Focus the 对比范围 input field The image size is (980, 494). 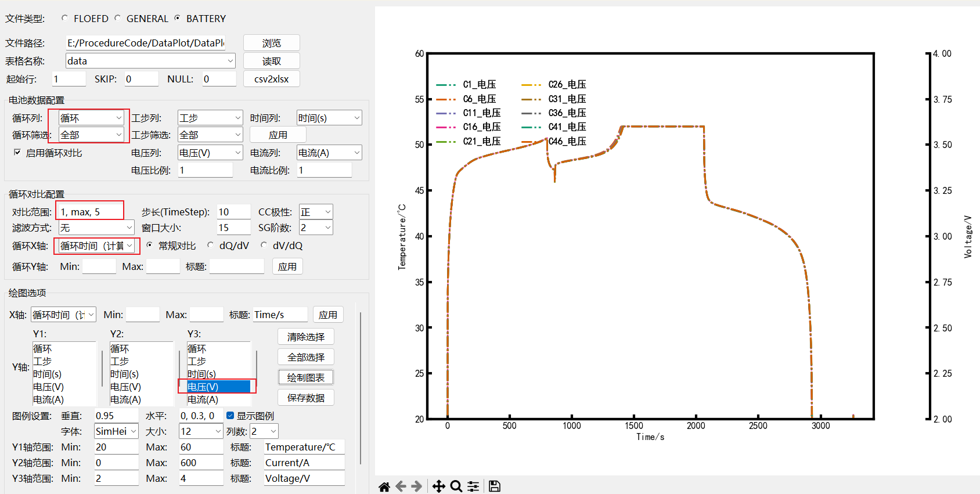[90, 212]
